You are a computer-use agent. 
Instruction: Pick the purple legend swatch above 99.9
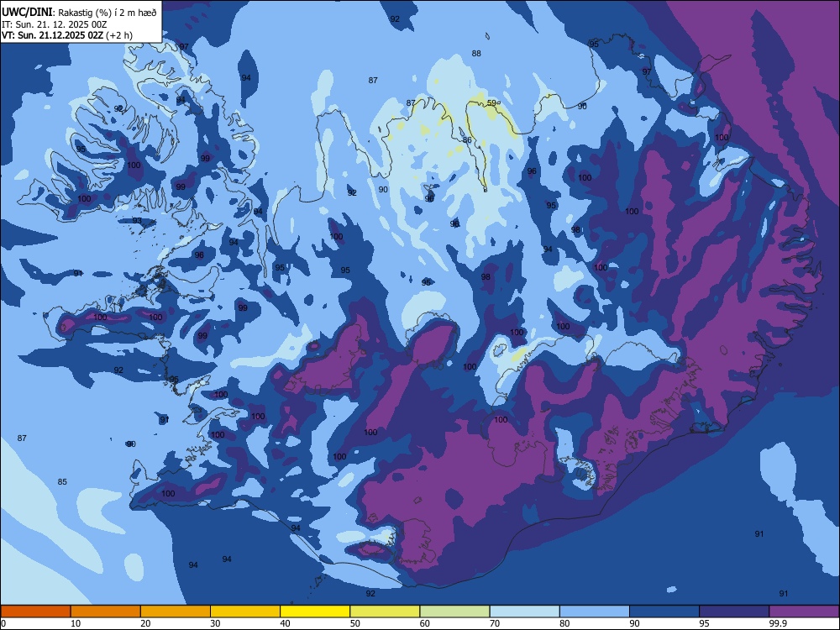[x=804, y=612]
